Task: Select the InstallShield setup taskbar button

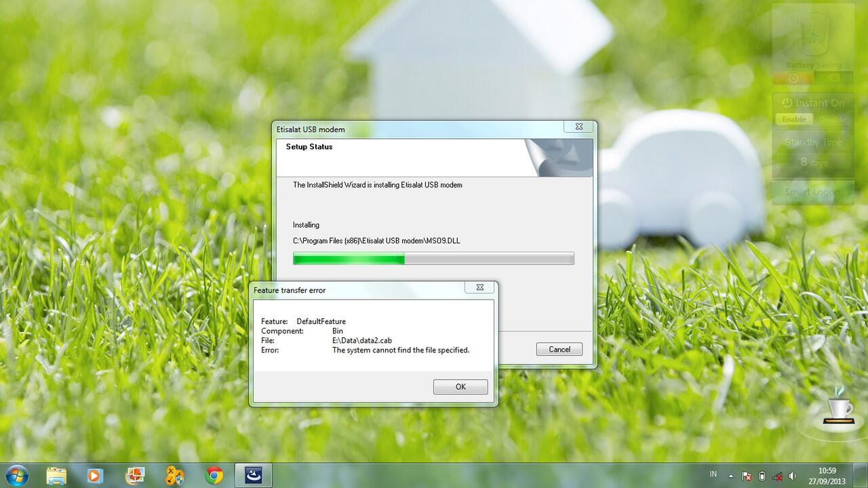Action: 254,475
